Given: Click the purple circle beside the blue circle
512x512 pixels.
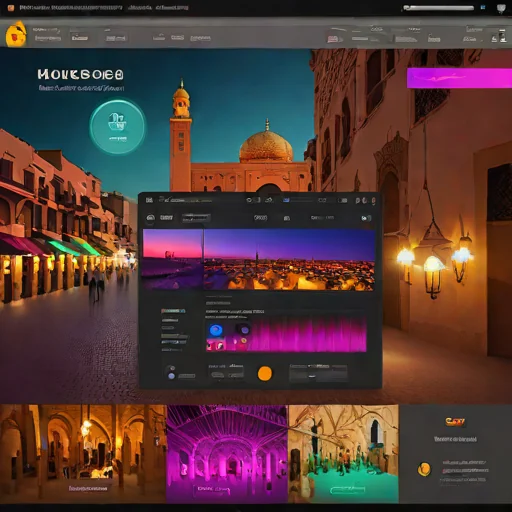Looking at the screenshot, I should (245, 330).
